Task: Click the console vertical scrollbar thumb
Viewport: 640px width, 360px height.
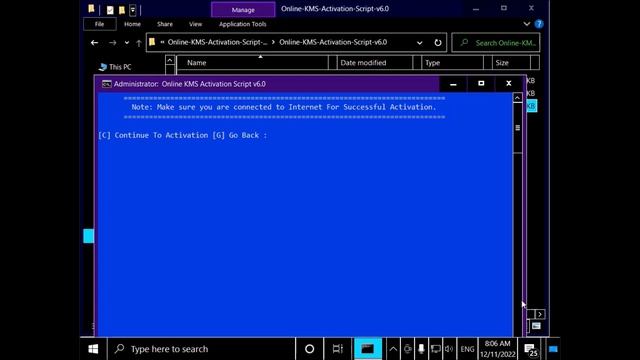Action: pyautogui.click(x=518, y=128)
